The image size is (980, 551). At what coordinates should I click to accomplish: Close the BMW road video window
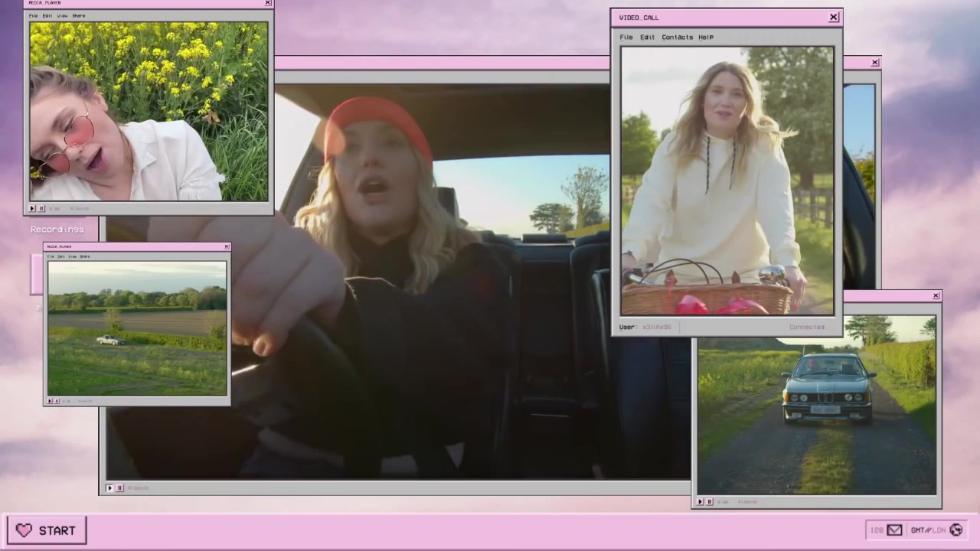pyautogui.click(x=936, y=295)
